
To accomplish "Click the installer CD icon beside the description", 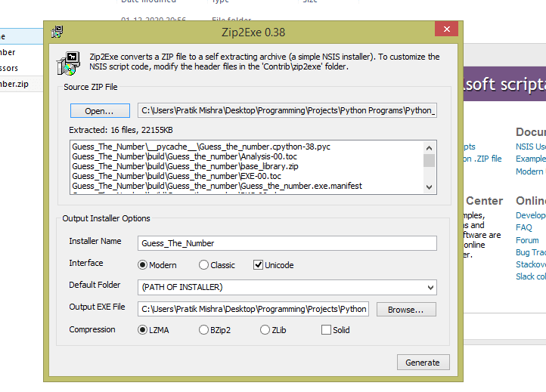I will (x=68, y=63).
